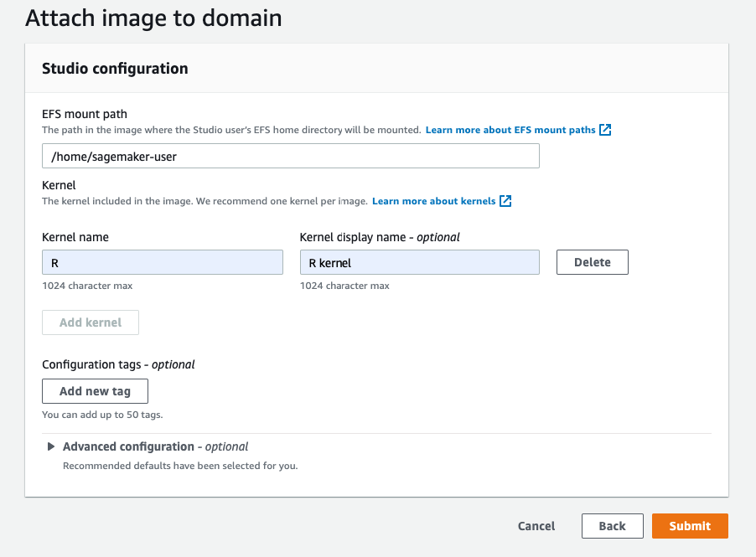Click the Kernel display name input field
This screenshot has height=557, width=756.
[419, 262]
